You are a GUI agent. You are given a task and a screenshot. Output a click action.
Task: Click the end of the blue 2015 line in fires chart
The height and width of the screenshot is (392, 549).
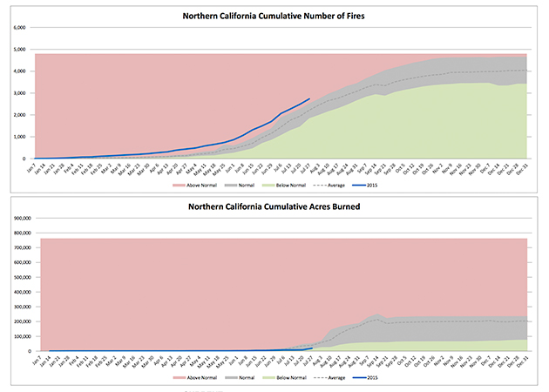(309, 99)
